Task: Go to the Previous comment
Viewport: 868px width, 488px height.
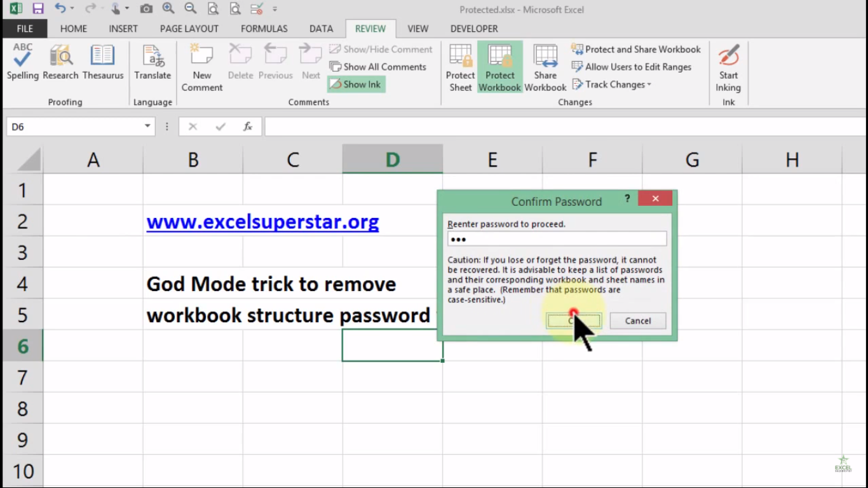Action: coord(275,62)
